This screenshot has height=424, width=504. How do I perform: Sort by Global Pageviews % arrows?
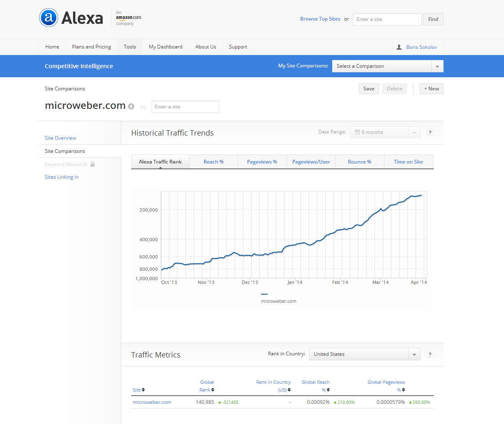[403, 390]
